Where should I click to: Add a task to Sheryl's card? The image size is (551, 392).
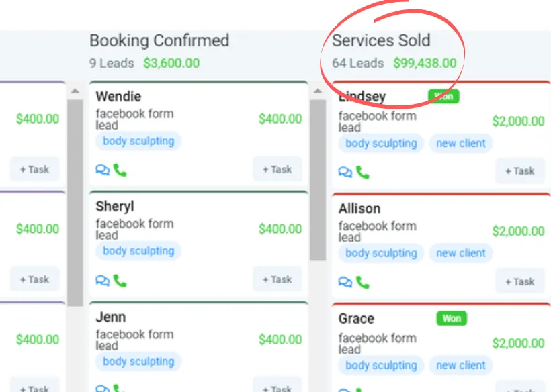(x=278, y=279)
